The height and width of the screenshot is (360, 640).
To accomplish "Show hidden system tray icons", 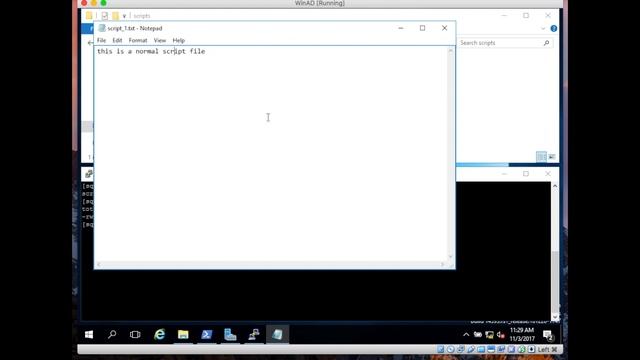I will [x=466, y=335].
